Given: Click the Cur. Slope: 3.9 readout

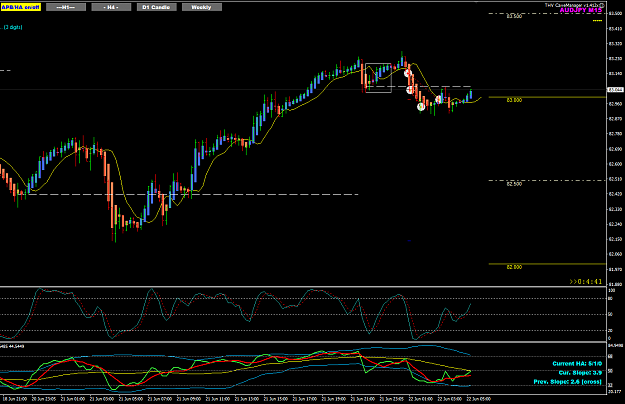Looking at the screenshot, I should coord(580,373).
